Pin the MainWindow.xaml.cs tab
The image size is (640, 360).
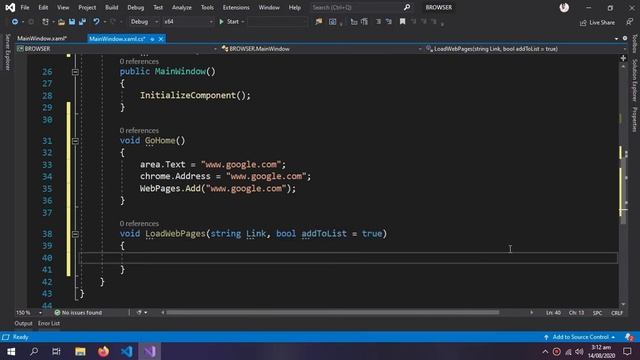152,39
